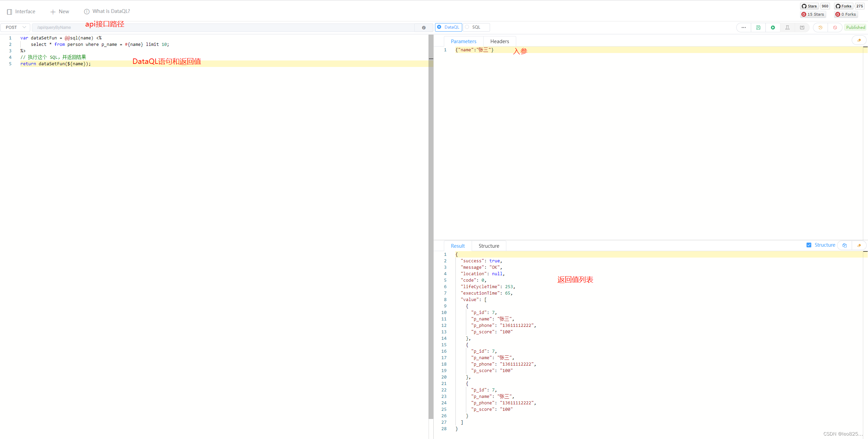Click the smoke test flask icon
The width and height of the screenshot is (868, 439).
(787, 28)
